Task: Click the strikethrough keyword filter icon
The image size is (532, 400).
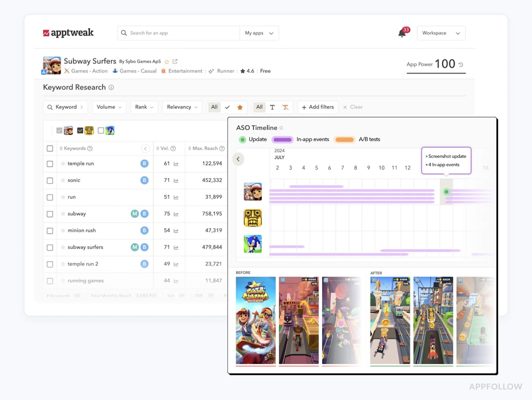Action: 285,107
